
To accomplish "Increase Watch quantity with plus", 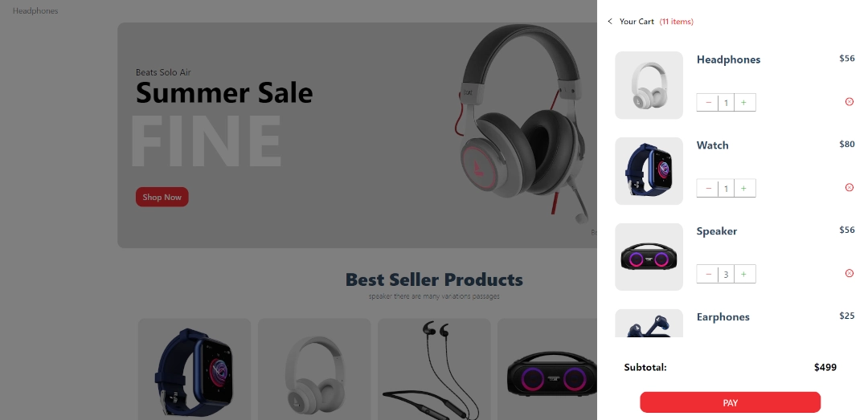I will pos(744,188).
